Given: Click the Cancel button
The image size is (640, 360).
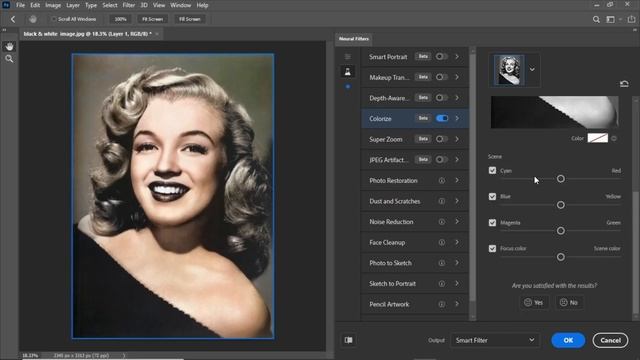Looking at the screenshot, I should (610, 340).
